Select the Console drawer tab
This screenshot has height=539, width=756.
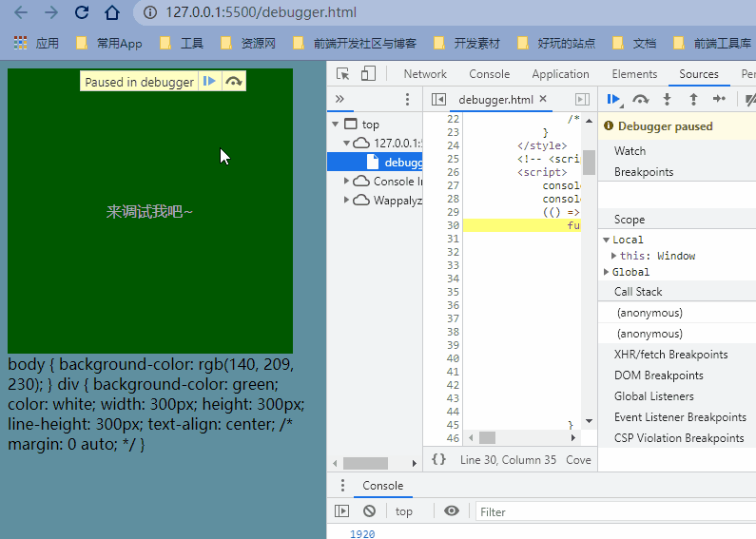383,486
